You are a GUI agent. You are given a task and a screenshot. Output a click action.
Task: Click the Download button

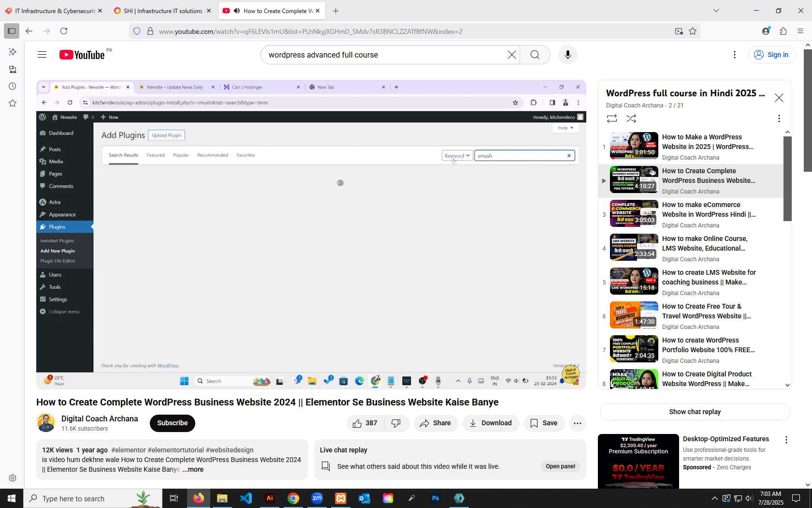point(491,423)
